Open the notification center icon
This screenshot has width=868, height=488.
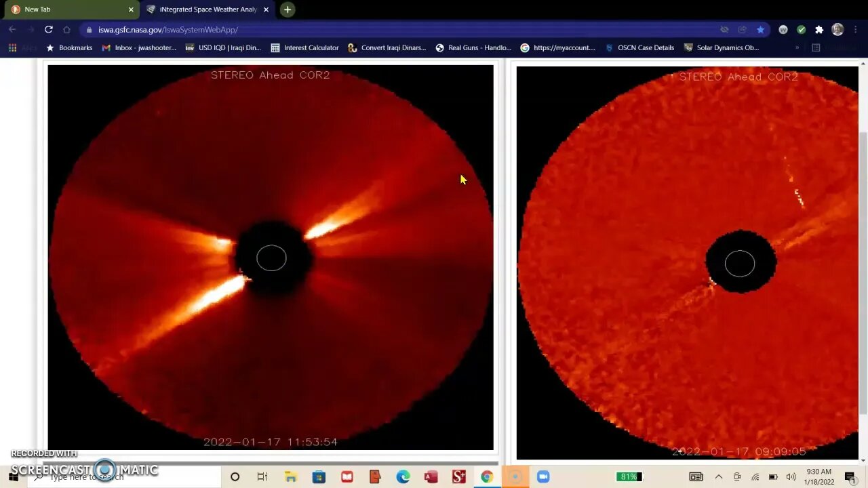coord(850,477)
